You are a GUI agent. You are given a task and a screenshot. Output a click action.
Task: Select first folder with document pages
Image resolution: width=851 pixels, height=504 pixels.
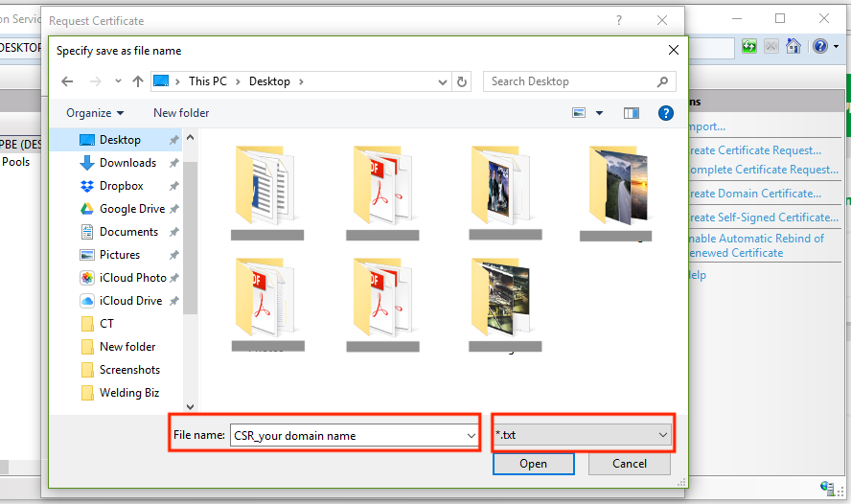[267, 186]
